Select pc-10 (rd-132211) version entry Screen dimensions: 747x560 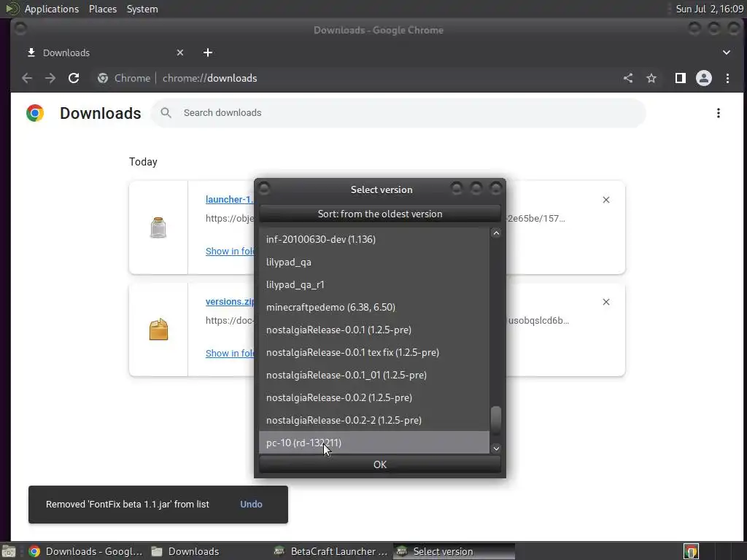[x=374, y=443]
